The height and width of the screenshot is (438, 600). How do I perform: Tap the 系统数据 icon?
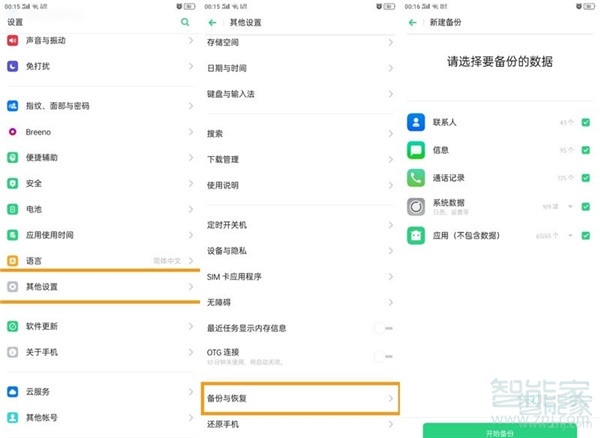[416, 207]
